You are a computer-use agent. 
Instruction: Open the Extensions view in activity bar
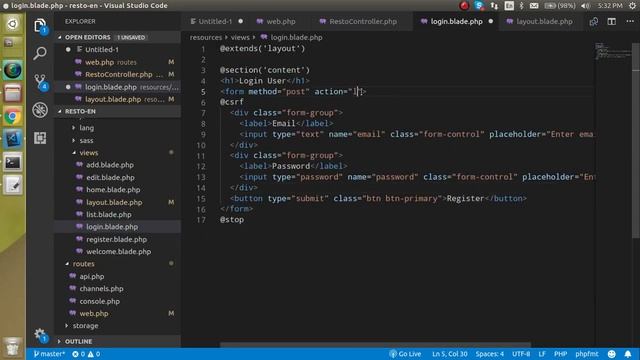tap(40, 138)
